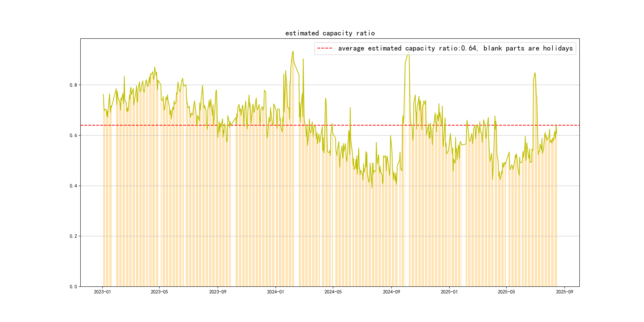Click the 0.0 y-axis tick label
The width and height of the screenshot is (644, 322).
point(73,286)
